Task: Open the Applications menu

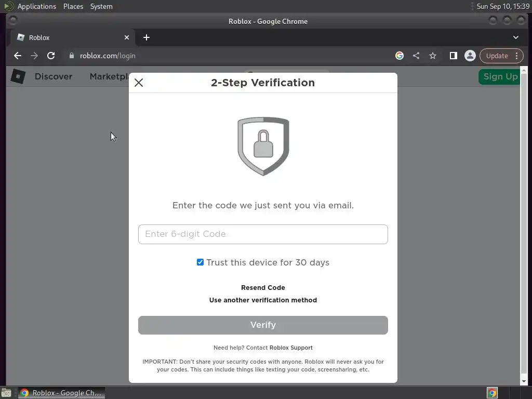Action: (37, 6)
